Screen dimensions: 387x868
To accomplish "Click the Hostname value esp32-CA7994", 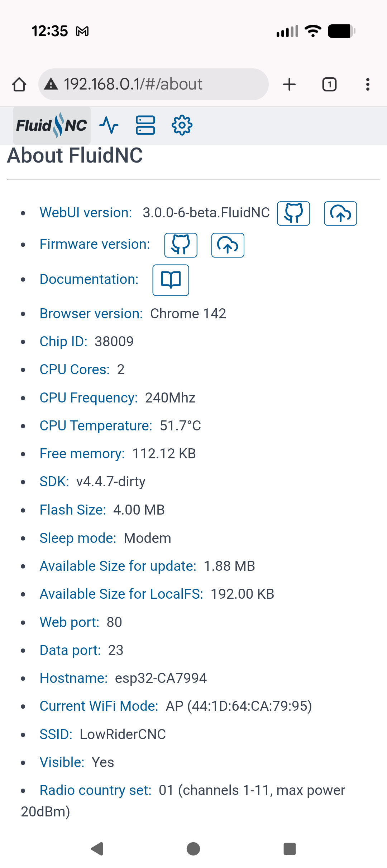I will 161,678.
